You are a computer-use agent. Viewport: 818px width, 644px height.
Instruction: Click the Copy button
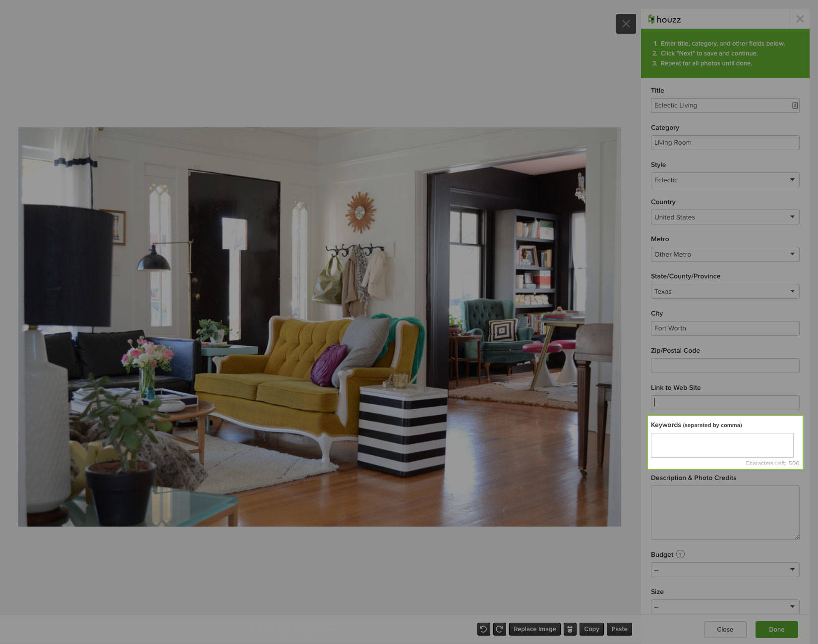(x=591, y=629)
